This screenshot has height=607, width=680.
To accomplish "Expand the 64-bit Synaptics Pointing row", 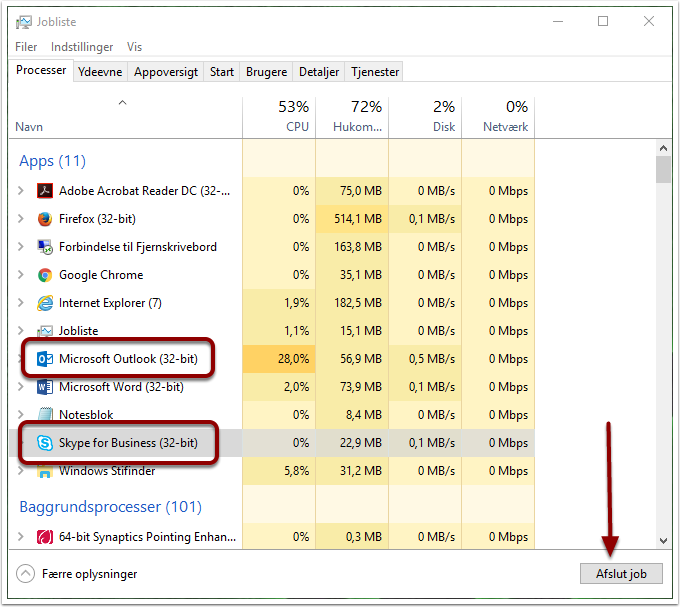I will (20, 537).
